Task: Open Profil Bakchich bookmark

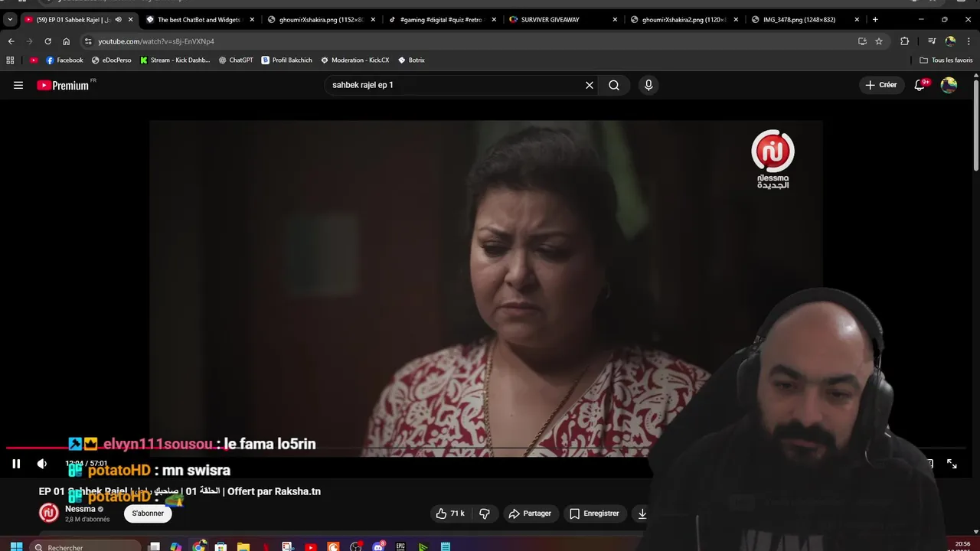Action: pyautogui.click(x=288, y=60)
